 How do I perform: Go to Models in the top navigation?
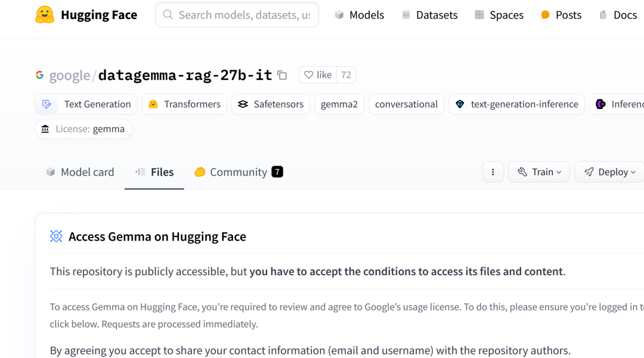[359, 15]
